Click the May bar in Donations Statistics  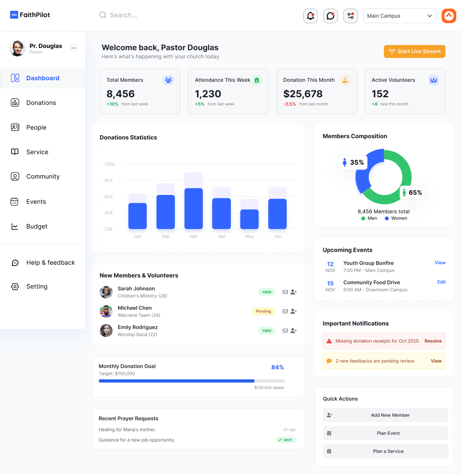249,219
